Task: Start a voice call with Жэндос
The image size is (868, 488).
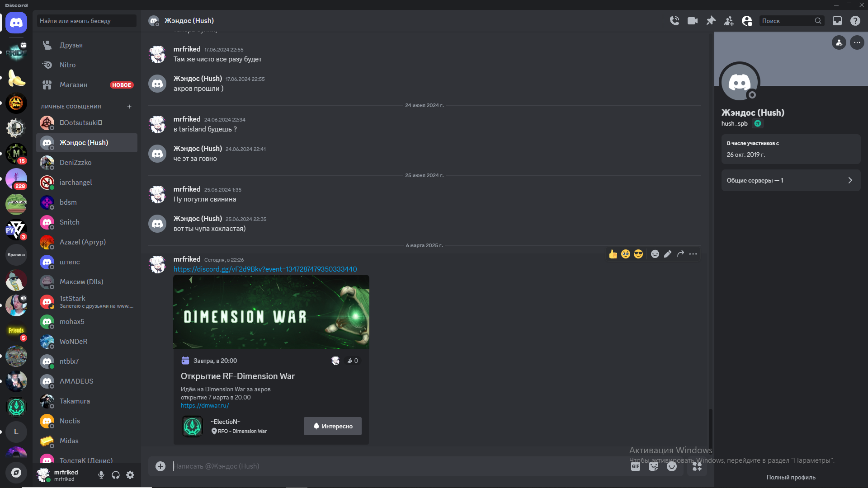Action: tap(675, 21)
